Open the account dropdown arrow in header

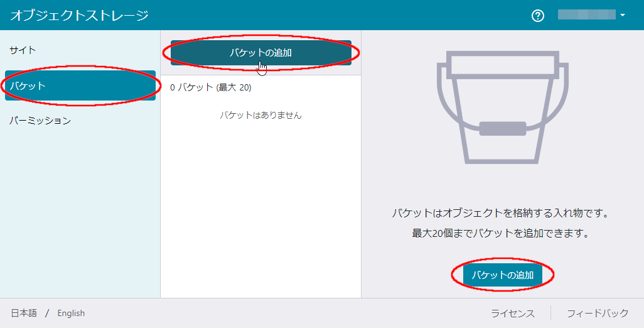tap(623, 15)
